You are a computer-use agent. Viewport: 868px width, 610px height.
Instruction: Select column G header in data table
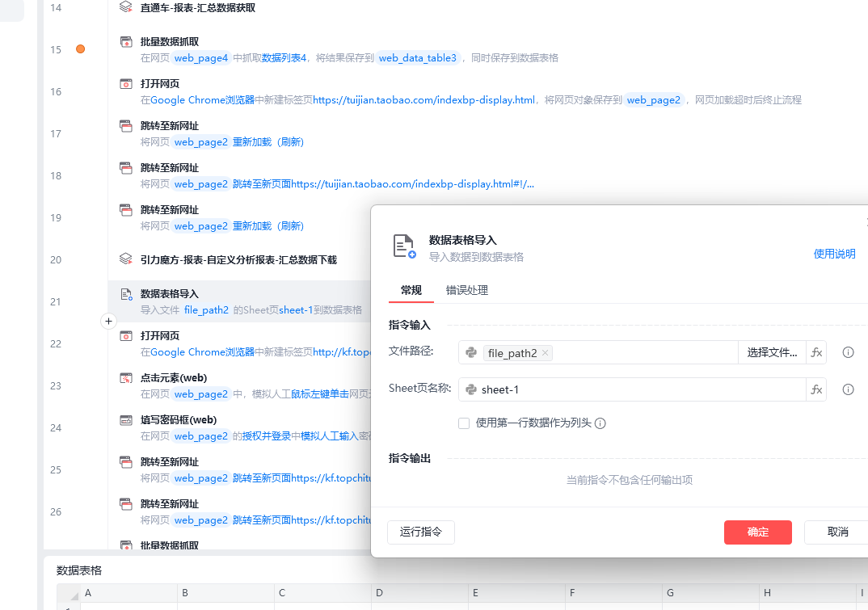click(x=710, y=593)
